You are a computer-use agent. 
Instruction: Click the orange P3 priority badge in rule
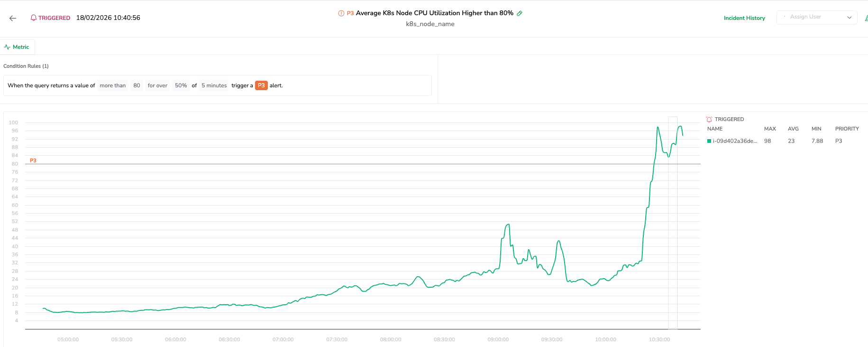click(x=261, y=85)
